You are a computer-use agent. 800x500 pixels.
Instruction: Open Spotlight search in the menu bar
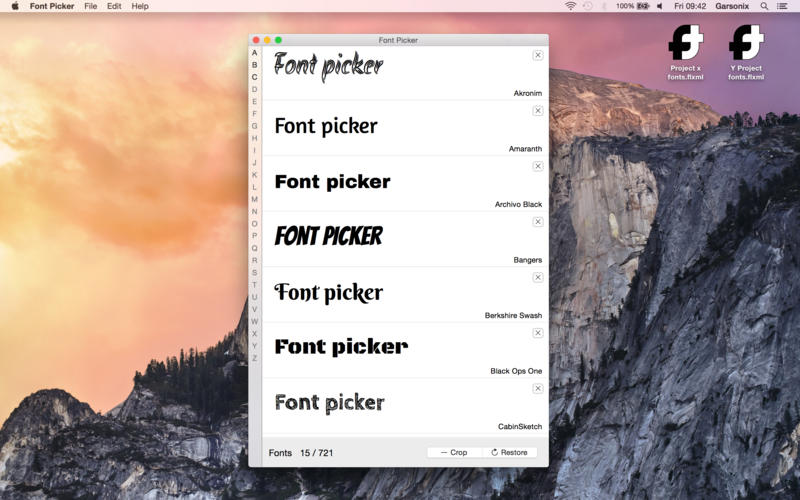[764, 6]
